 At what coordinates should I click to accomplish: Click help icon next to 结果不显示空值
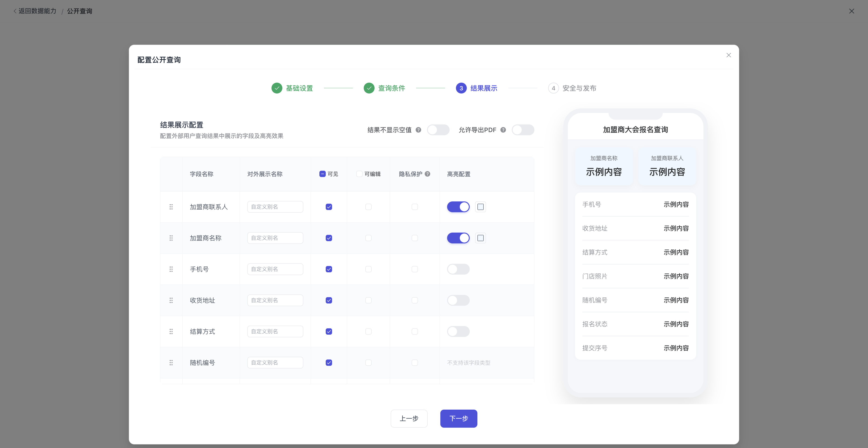point(418,130)
